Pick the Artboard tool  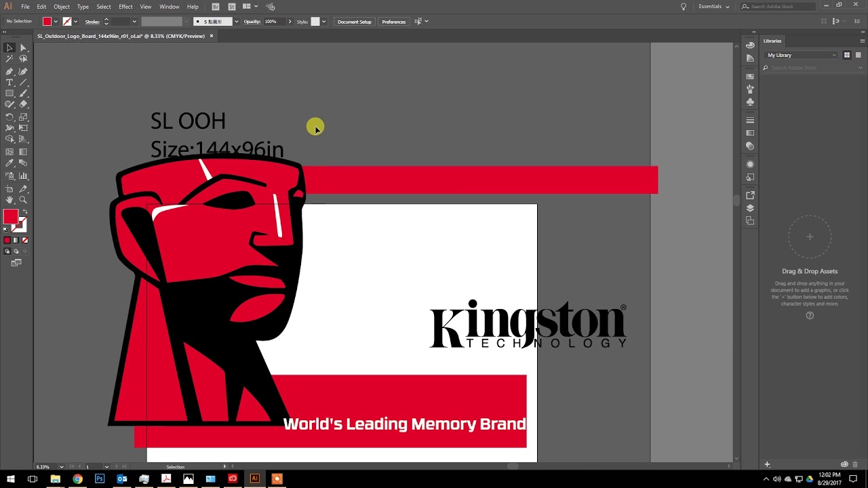(9, 188)
